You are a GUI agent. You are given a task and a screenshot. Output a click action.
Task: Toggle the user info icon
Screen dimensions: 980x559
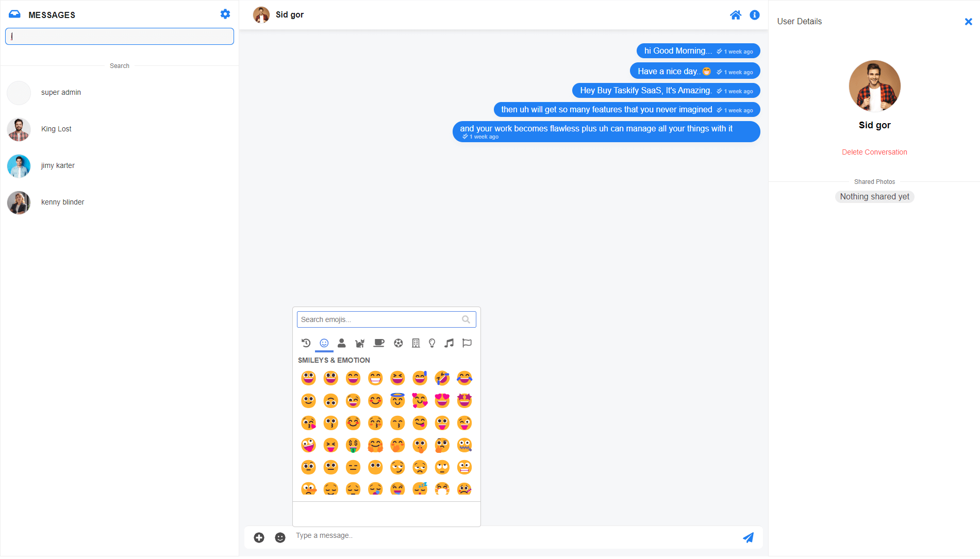coord(755,15)
